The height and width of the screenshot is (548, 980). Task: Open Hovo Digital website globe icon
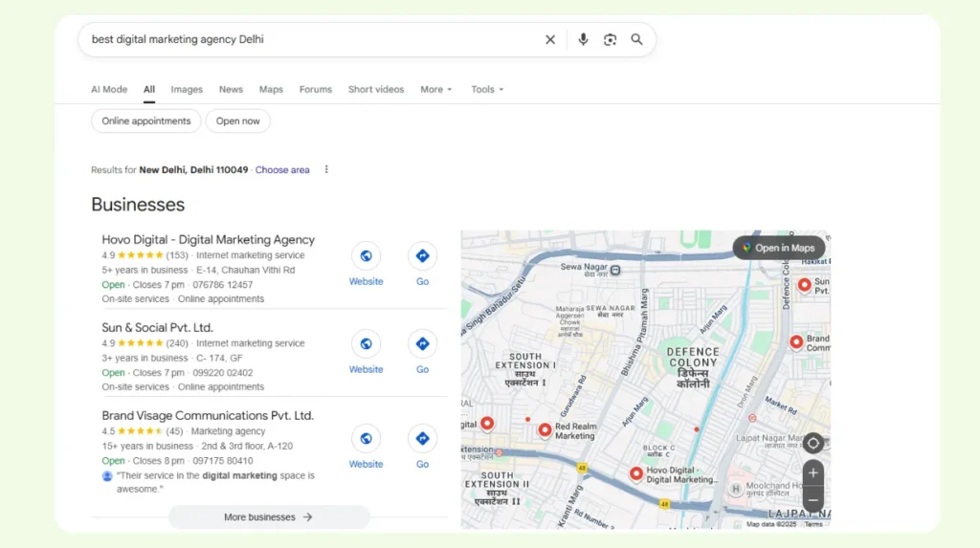point(366,255)
